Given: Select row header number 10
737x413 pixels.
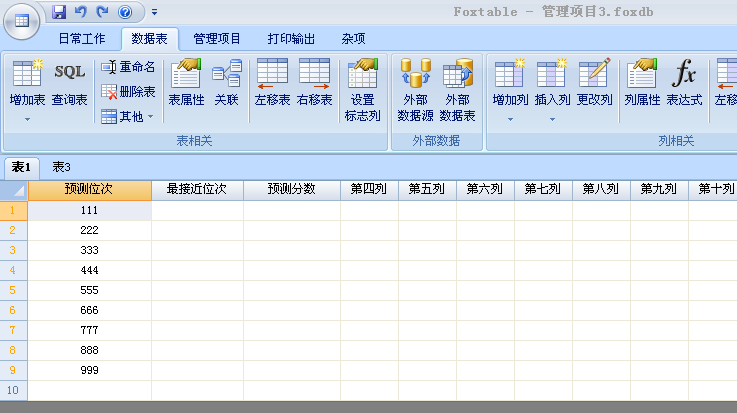Looking at the screenshot, I should 14,390.
